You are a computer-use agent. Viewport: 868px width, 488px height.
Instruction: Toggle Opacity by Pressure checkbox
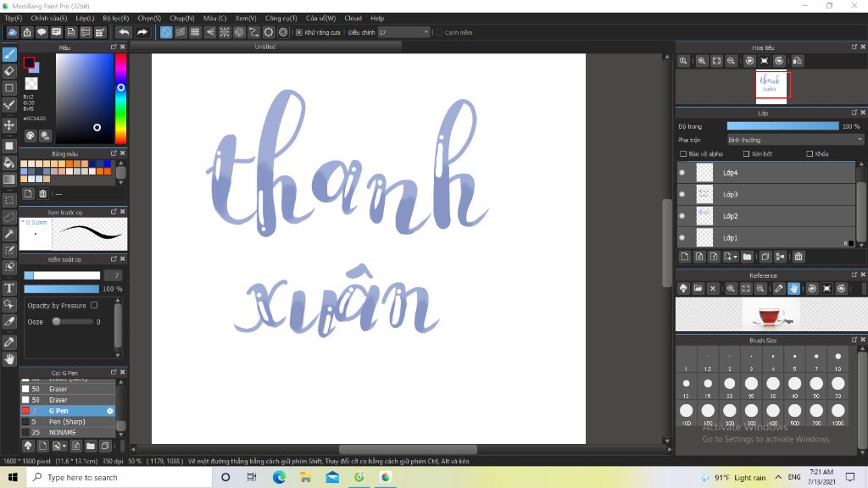(94, 305)
